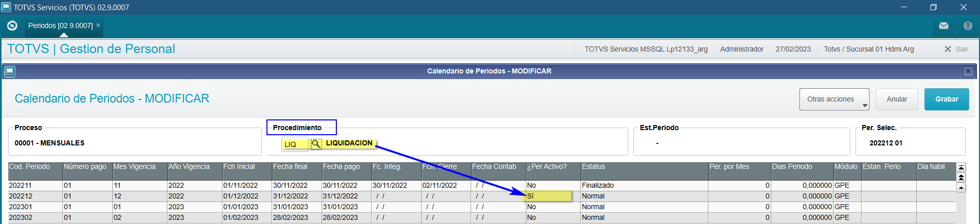Viewport: 980px width, 224px height.
Task: Click the TOTVS home logo icon
Action: [12, 26]
